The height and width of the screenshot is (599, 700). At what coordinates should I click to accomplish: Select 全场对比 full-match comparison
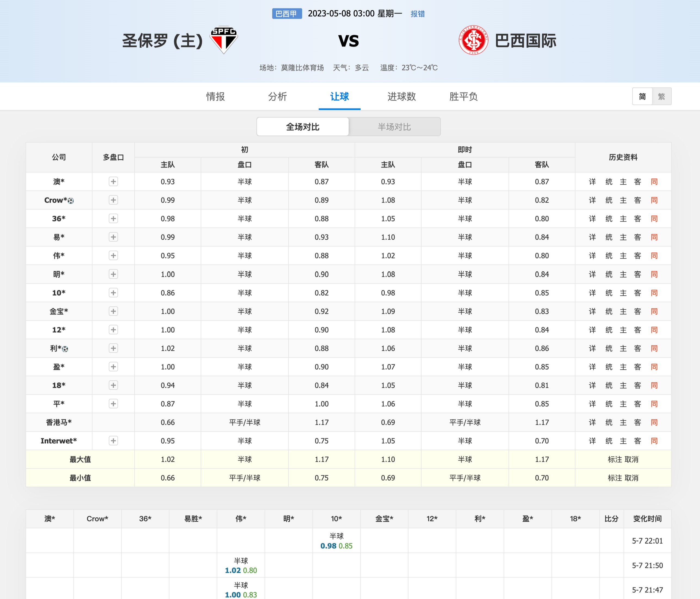[x=303, y=127]
